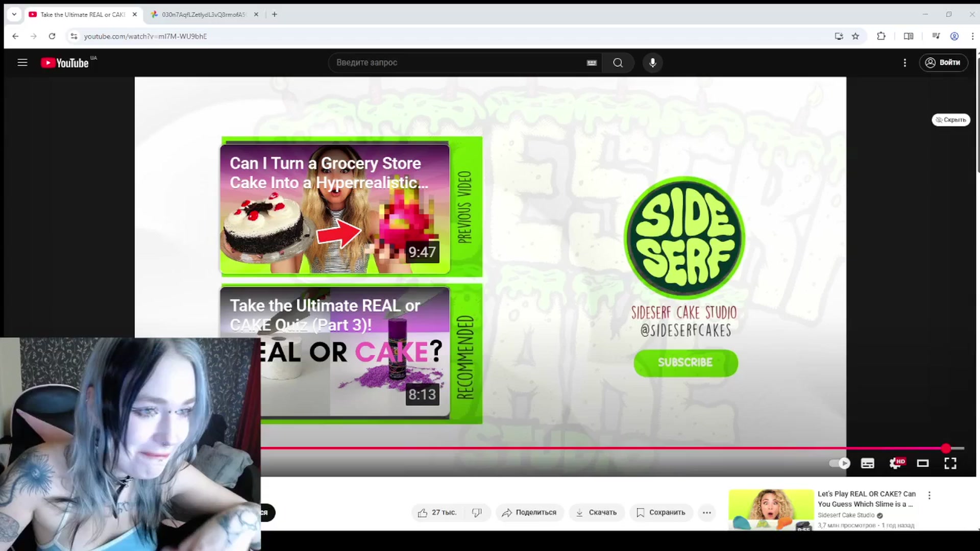Click the progress bar scrubber handle

[x=946, y=448]
